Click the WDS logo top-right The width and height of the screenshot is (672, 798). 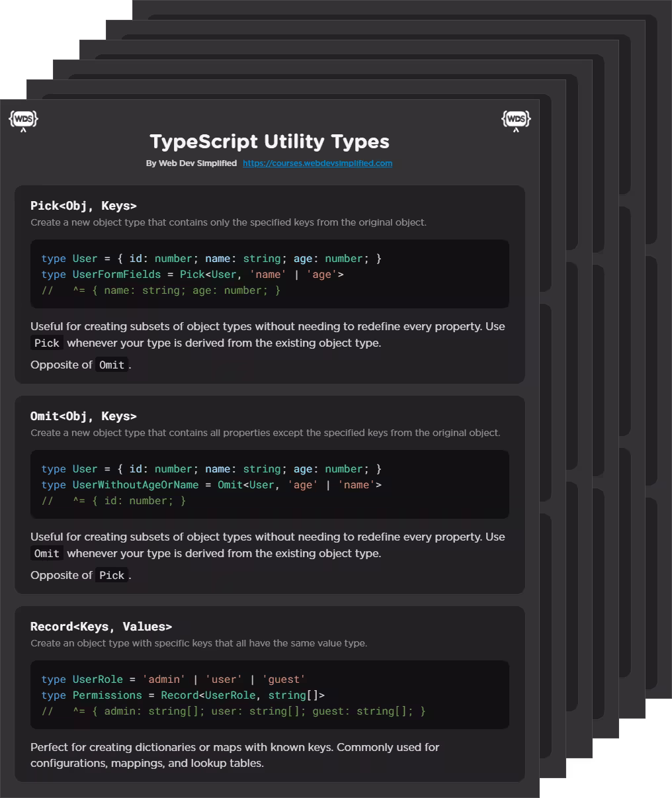[x=516, y=118]
